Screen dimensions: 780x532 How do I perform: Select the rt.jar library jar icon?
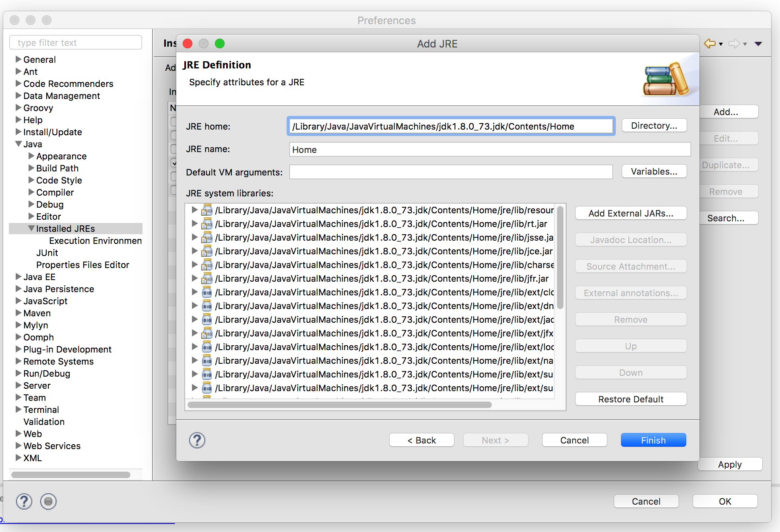point(207,224)
